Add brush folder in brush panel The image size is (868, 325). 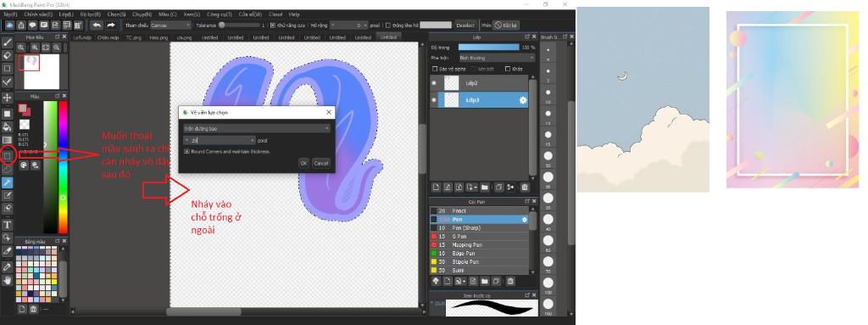(x=484, y=281)
